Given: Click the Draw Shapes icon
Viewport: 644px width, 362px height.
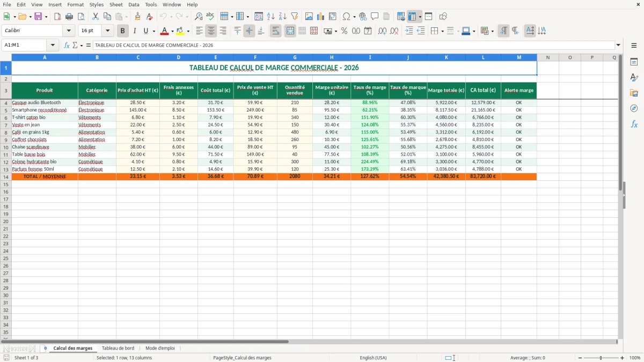Looking at the screenshot, I should pyautogui.click(x=443, y=17).
